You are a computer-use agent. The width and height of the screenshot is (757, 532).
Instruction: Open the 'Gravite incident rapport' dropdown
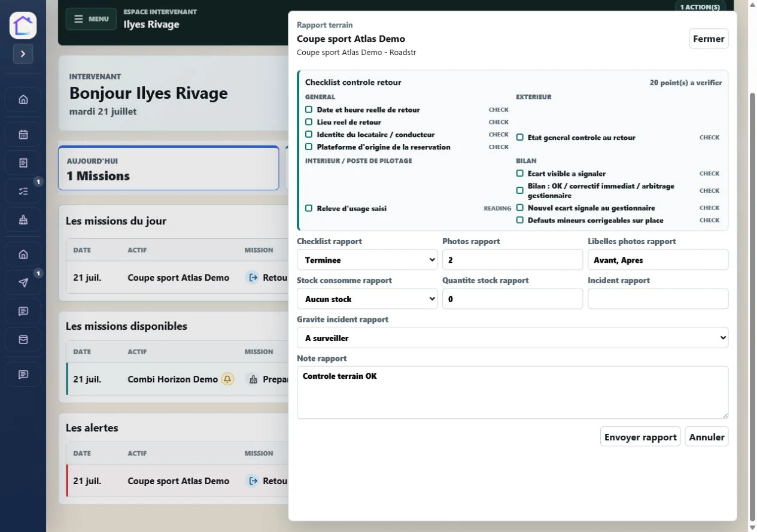click(512, 338)
